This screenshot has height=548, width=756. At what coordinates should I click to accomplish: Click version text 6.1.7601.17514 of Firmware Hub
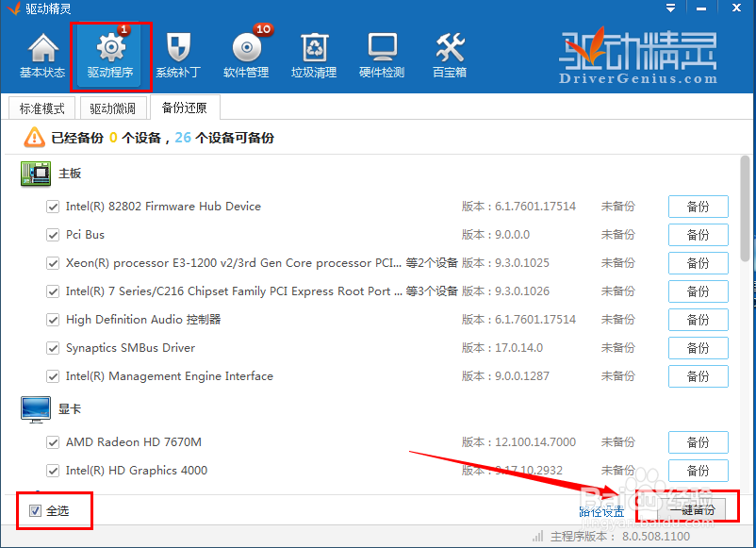pos(535,207)
